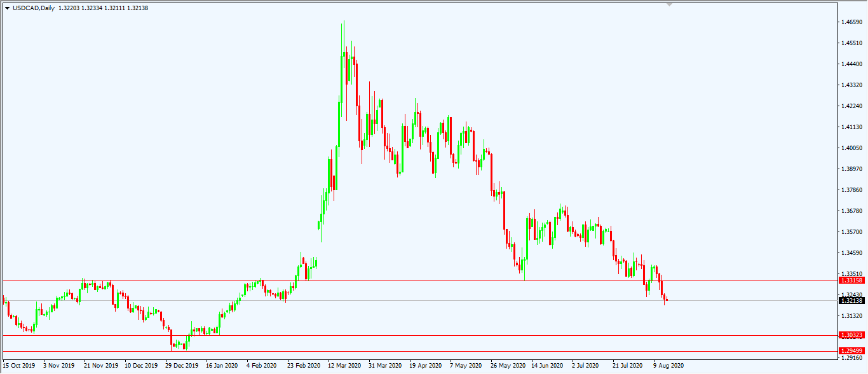Select the black 1.32138 current price label
The width and height of the screenshot is (868, 374).
[x=851, y=300]
